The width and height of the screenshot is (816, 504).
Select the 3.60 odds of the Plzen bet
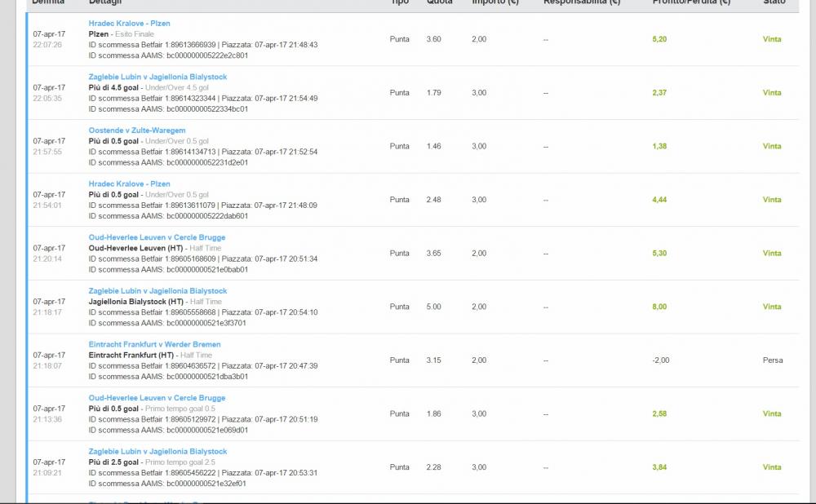[433, 39]
